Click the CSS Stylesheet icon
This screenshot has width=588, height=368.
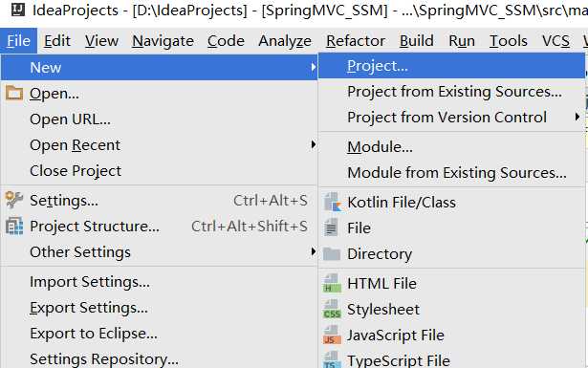pyautogui.click(x=333, y=309)
